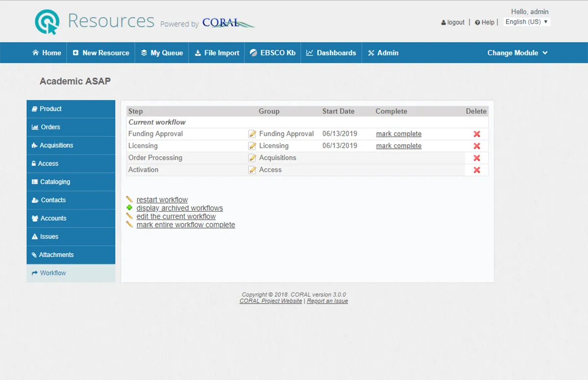Click the Acquisitions group cell
This screenshot has width=588, height=380.
coord(278,158)
